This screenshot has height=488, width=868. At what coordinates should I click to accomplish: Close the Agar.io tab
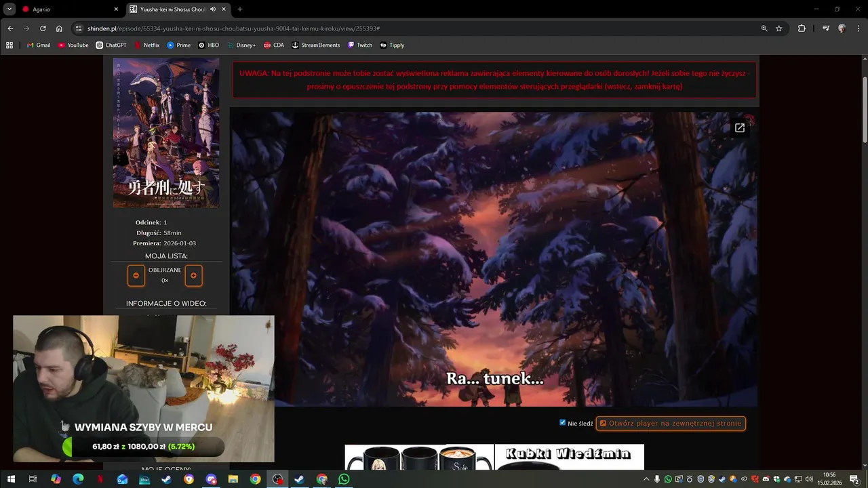click(x=116, y=9)
